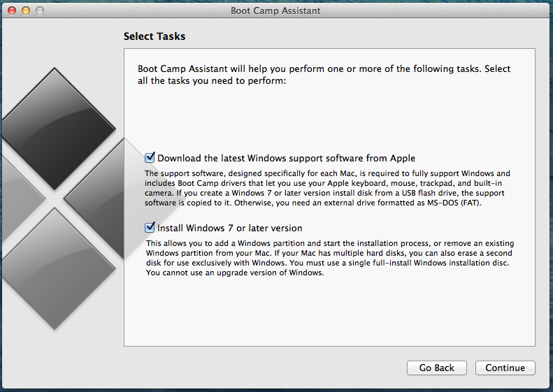Zoom the window with the green button
The image size is (553, 392).
point(39,10)
